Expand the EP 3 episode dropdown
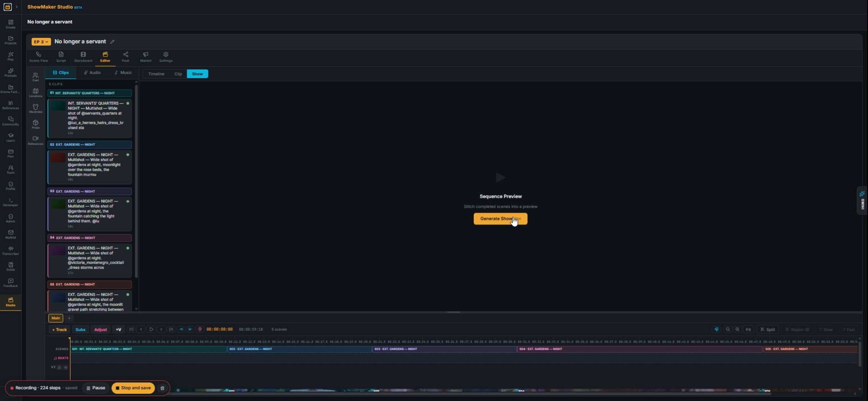The height and width of the screenshot is (401, 868). point(41,42)
